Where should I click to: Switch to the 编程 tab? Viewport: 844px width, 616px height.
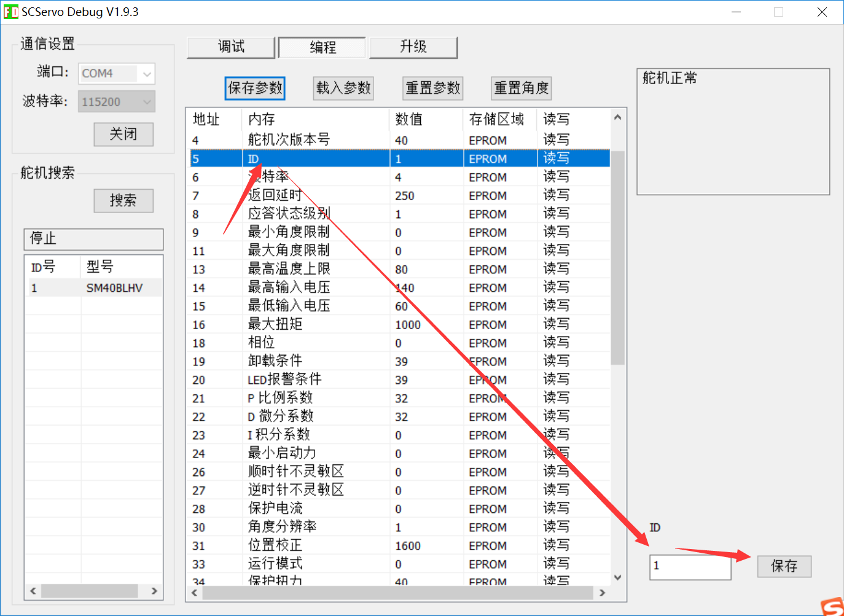(x=322, y=47)
